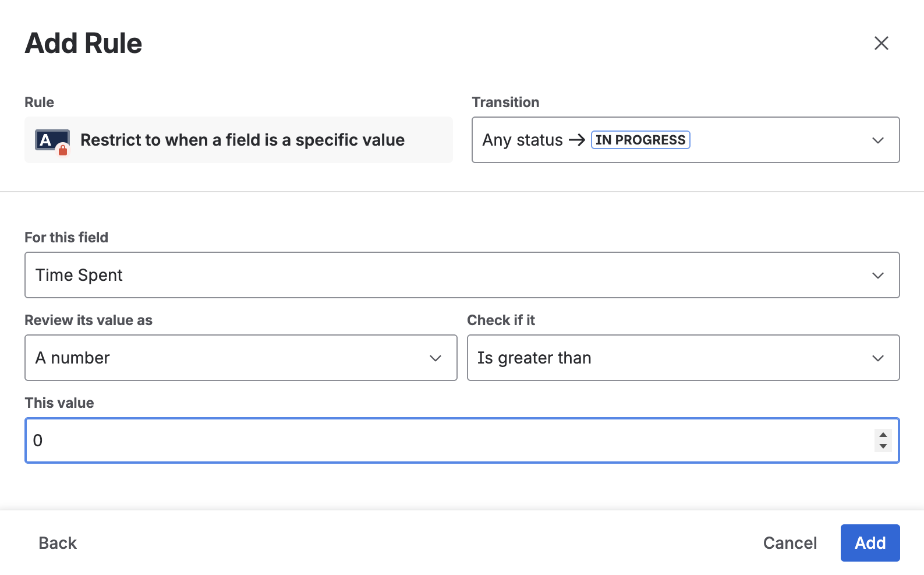Click the IN PROGRESS status badge

pyautogui.click(x=640, y=140)
